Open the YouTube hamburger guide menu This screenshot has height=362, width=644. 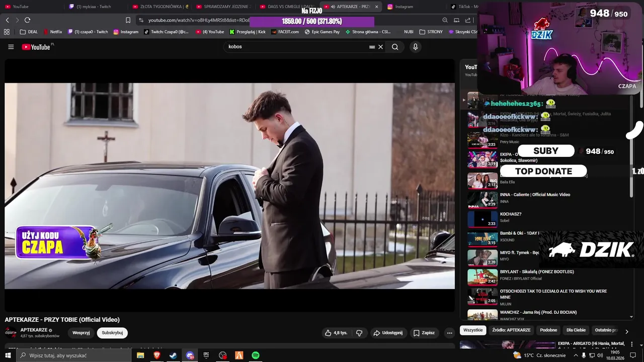click(x=11, y=47)
